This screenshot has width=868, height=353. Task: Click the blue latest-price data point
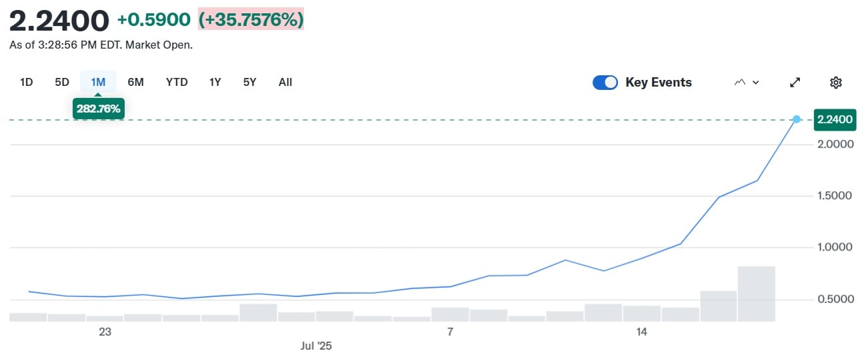796,119
